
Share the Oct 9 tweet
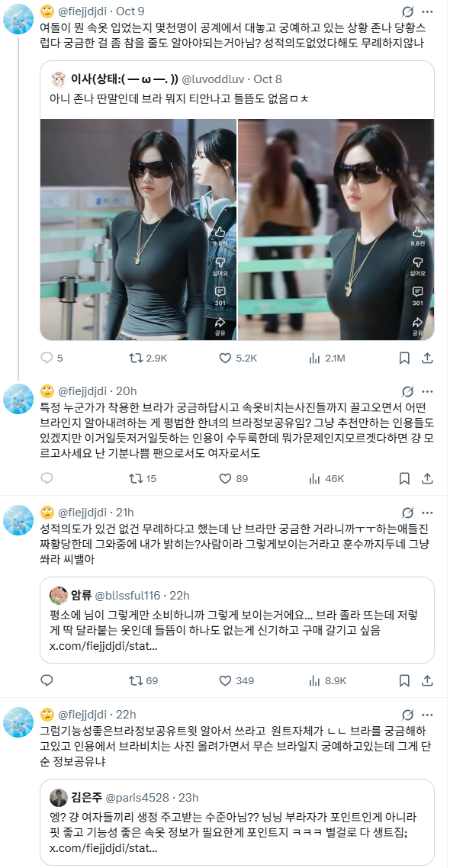point(427,358)
